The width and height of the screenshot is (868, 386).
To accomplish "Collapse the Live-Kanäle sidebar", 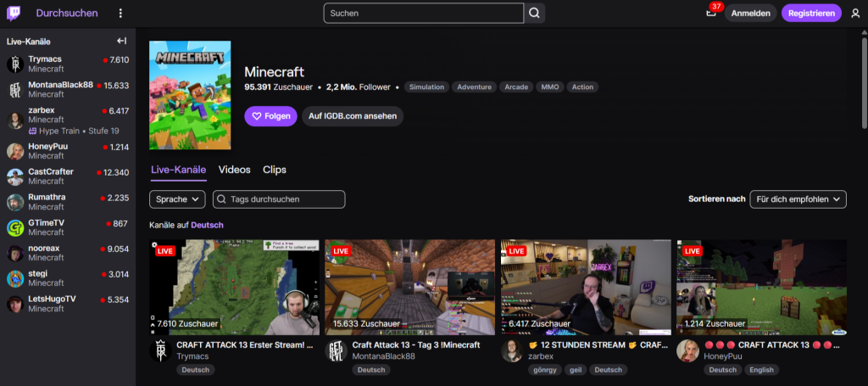I will click(122, 41).
